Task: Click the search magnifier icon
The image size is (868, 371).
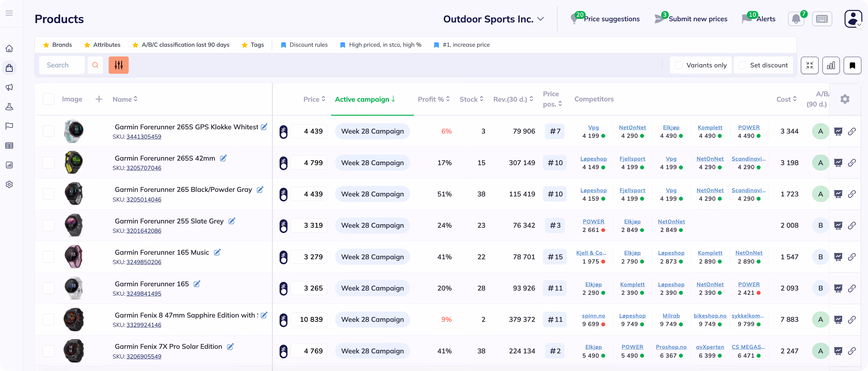Action: (95, 65)
